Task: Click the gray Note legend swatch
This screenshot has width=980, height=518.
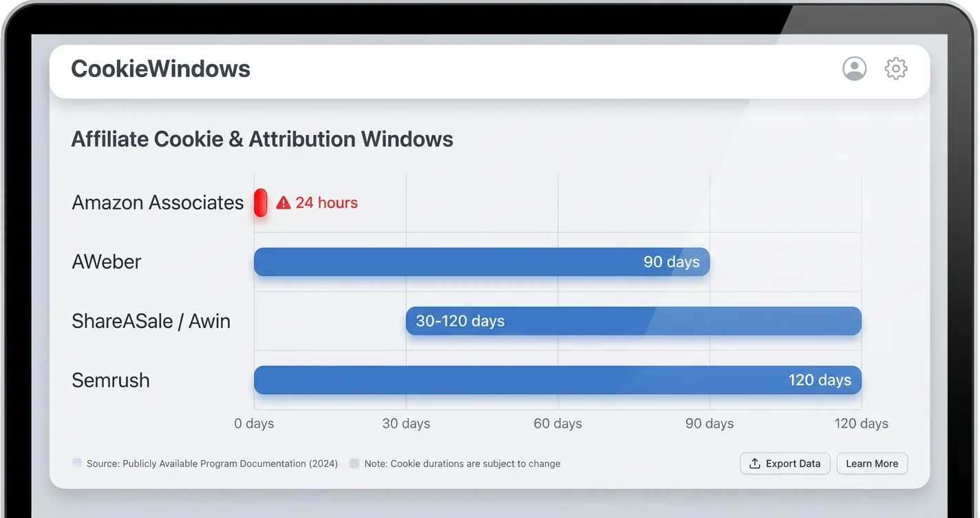Action: [354, 464]
